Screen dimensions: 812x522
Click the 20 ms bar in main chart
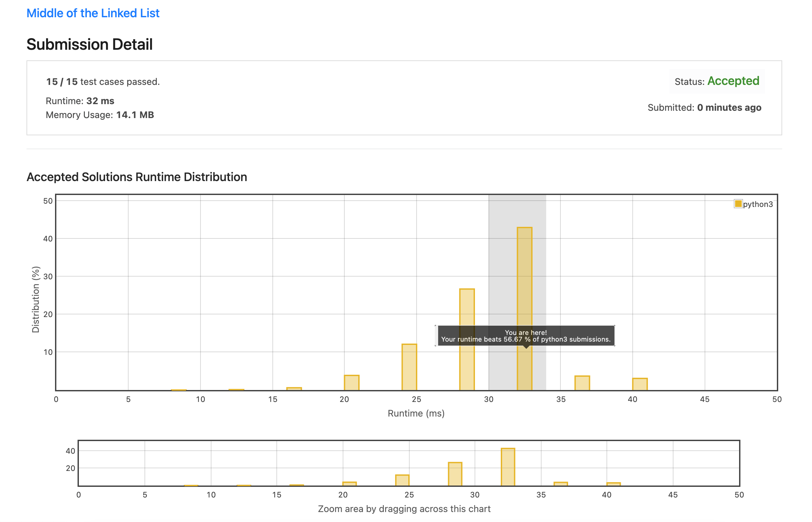click(352, 383)
